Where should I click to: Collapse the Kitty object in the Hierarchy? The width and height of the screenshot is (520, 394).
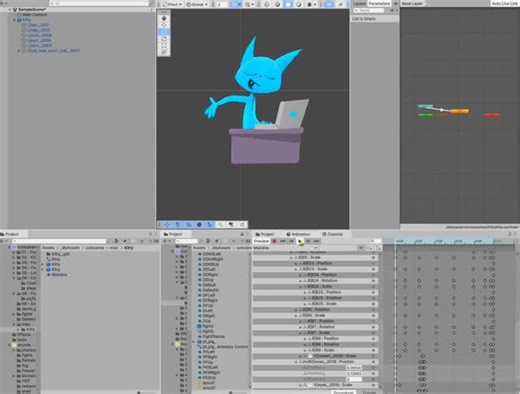tap(14, 20)
